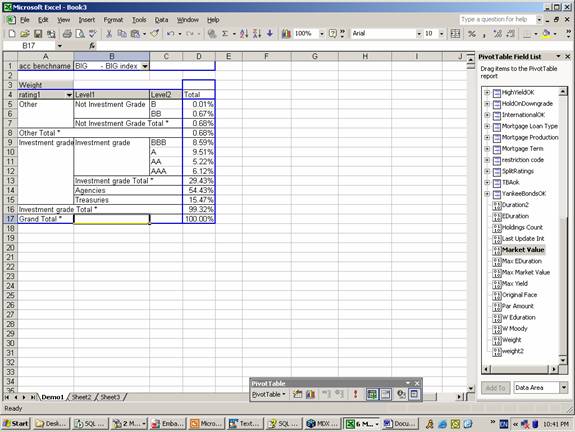Refresh data with the exclamation icon

[x=355, y=394]
